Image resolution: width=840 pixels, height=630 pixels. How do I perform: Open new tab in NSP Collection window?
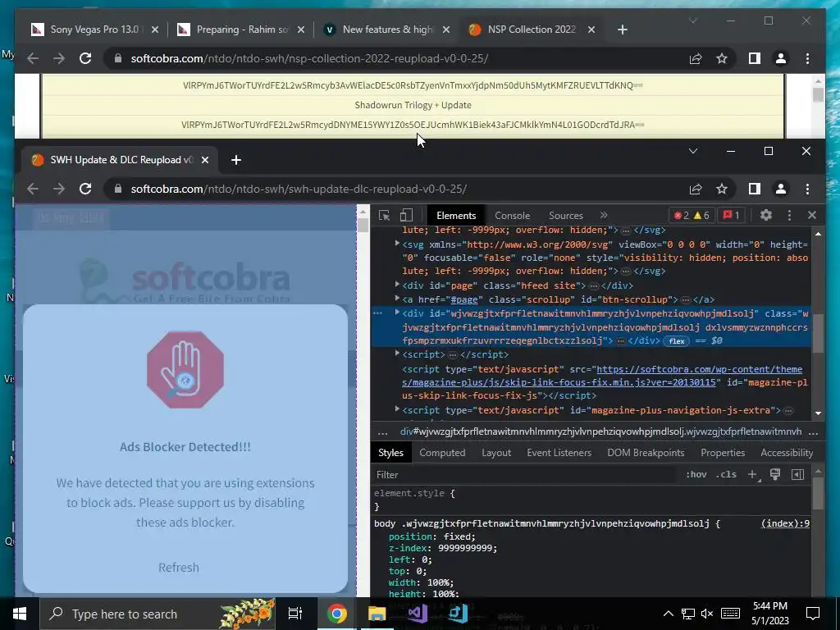622,30
